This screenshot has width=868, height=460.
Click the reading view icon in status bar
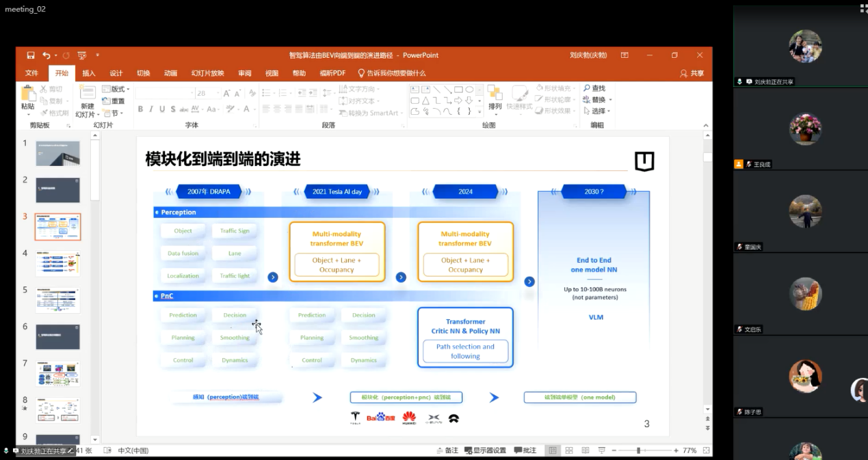click(x=585, y=450)
